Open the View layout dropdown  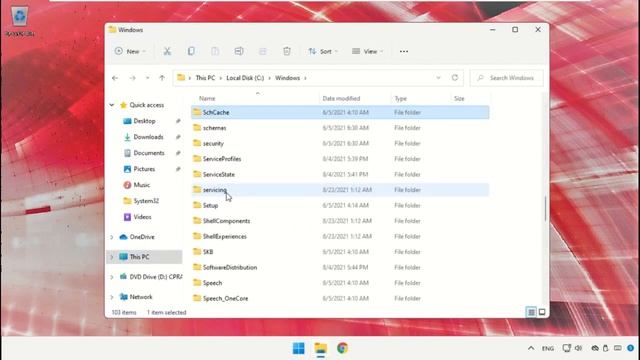[x=367, y=51]
